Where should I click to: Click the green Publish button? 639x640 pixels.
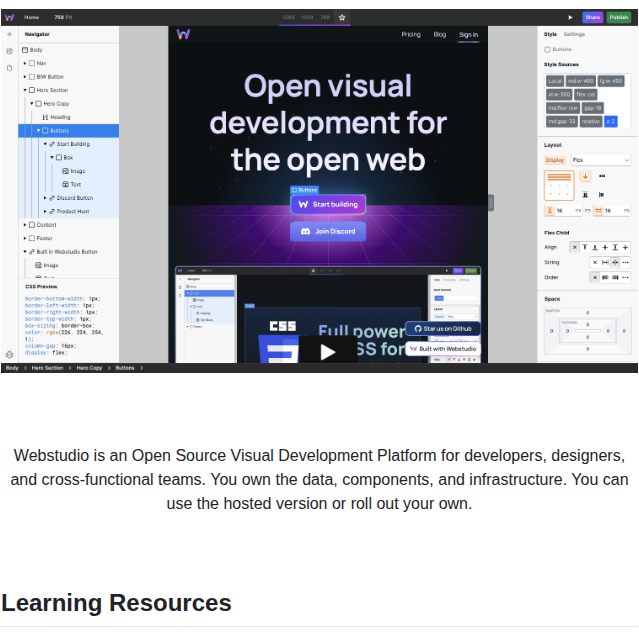619,17
